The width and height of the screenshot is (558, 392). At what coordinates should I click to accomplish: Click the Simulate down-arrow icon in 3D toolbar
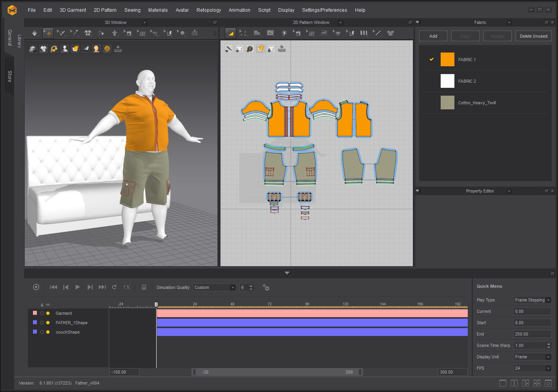pyautogui.click(x=35, y=33)
